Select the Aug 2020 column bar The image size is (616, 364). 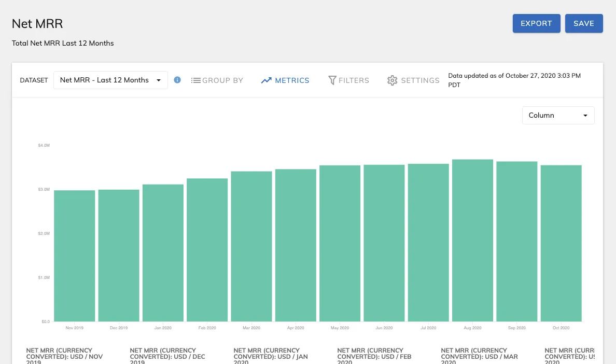click(x=472, y=240)
